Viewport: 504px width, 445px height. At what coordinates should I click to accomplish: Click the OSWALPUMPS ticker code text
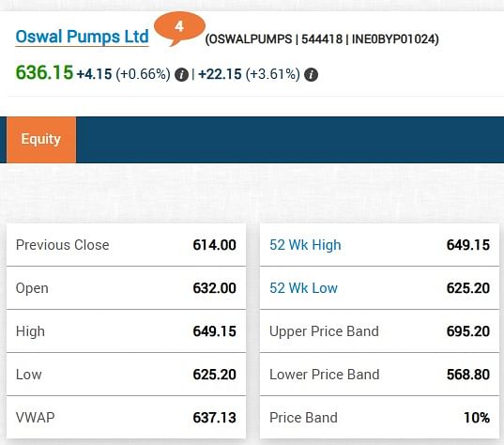(251, 39)
